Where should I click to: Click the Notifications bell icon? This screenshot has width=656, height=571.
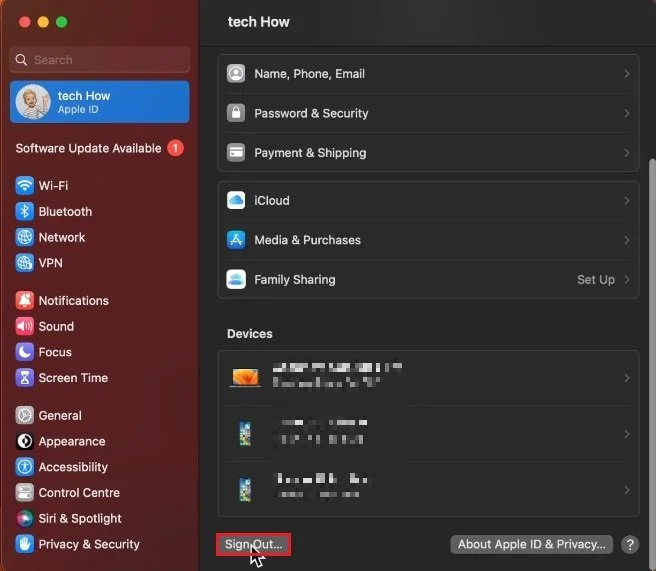25,300
